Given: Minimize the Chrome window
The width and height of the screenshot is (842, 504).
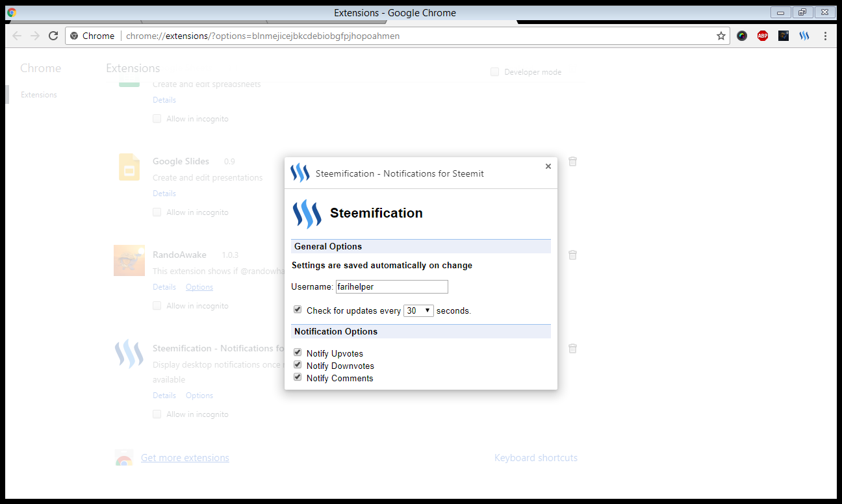Looking at the screenshot, I should click(x=781, y=12).
